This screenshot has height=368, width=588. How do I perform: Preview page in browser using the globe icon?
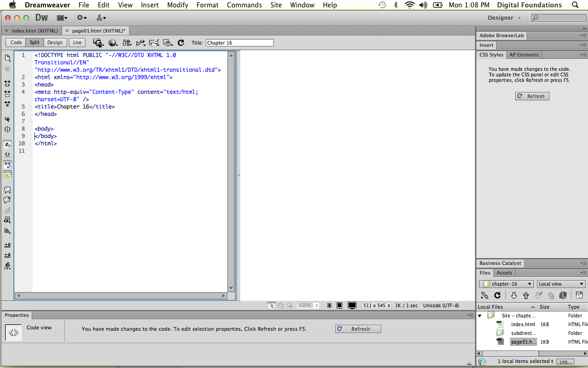(113, 42)
